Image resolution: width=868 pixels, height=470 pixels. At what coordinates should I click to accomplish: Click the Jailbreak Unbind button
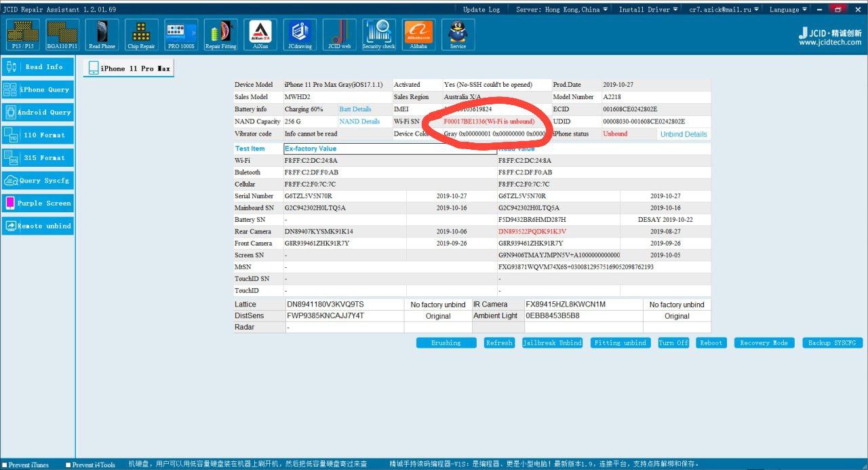[552, 343]
